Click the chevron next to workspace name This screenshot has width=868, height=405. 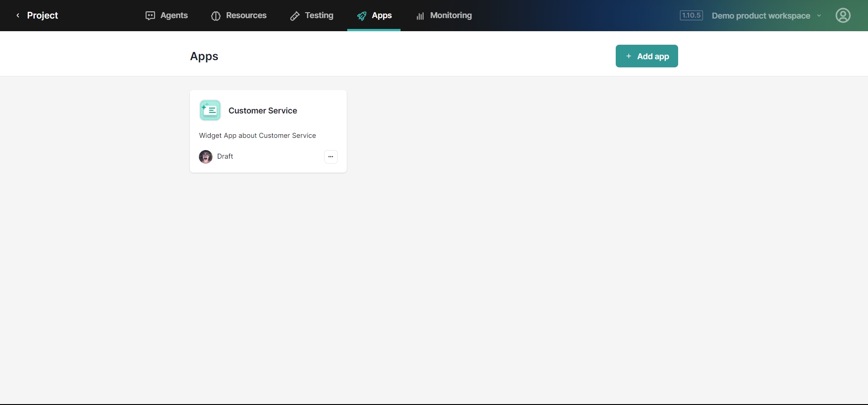pos(819,16)
